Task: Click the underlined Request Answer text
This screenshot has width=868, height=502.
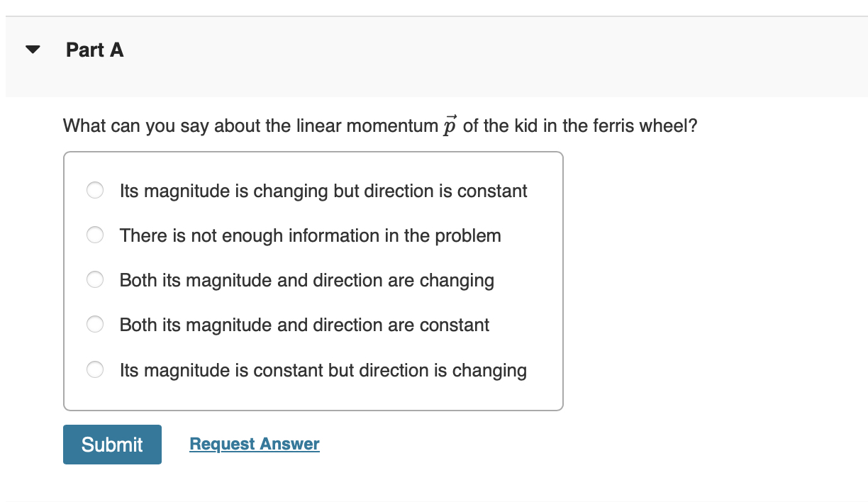Action: (254, 443)
